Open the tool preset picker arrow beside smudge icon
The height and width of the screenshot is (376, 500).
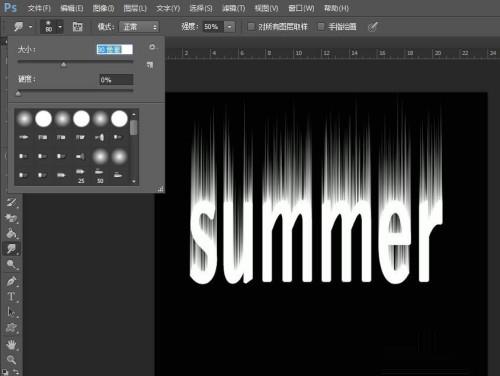coord(31,27)
